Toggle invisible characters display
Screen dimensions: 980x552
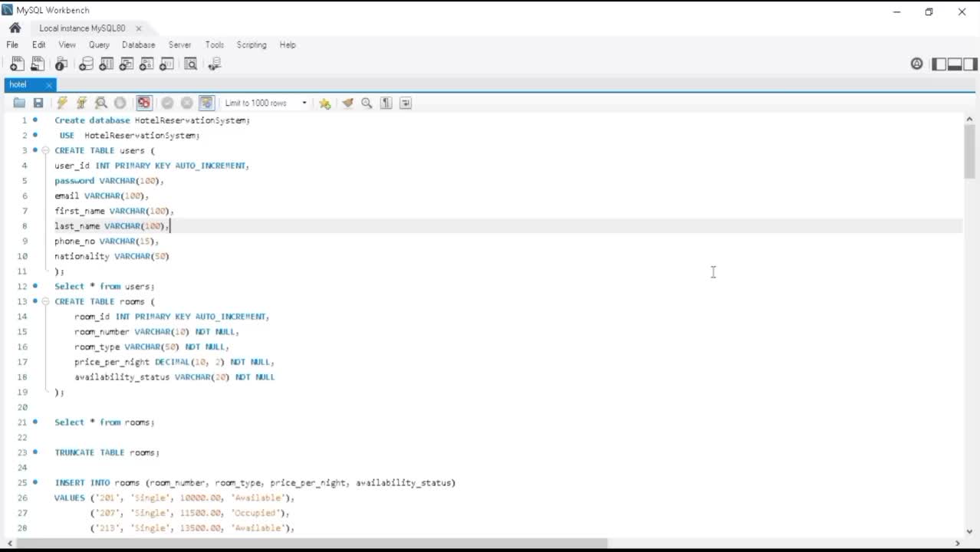(x=386, y=103)
